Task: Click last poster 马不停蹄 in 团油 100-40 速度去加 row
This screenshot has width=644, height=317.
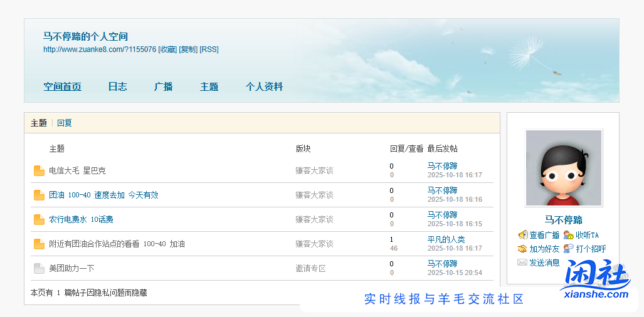Action: tap(442, 190)
